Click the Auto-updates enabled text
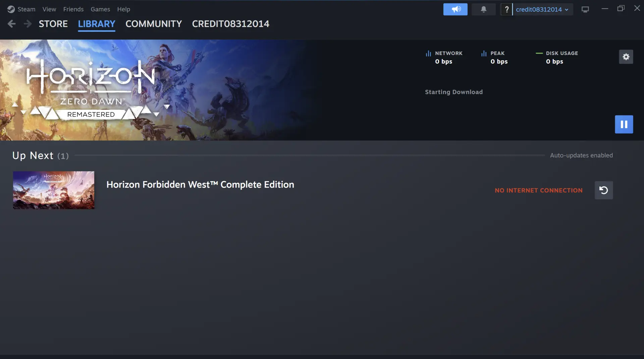This screenshot has width=644, height=359. [x=581, y=155]
